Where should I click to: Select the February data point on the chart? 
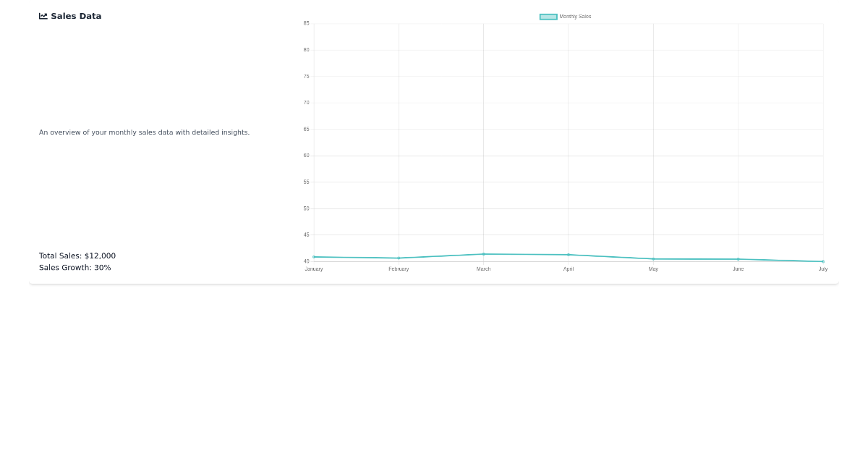tap(399, 258)
